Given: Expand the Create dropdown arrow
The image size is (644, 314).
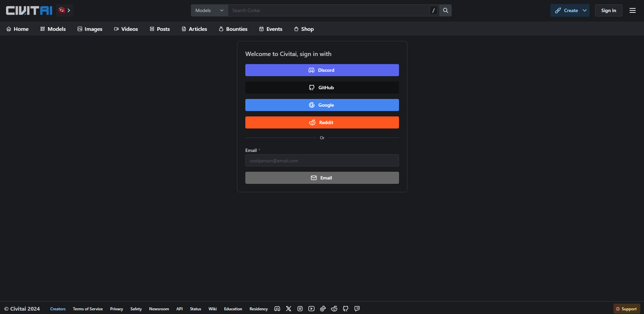Looking at the screenshot, I should [585, 10].
